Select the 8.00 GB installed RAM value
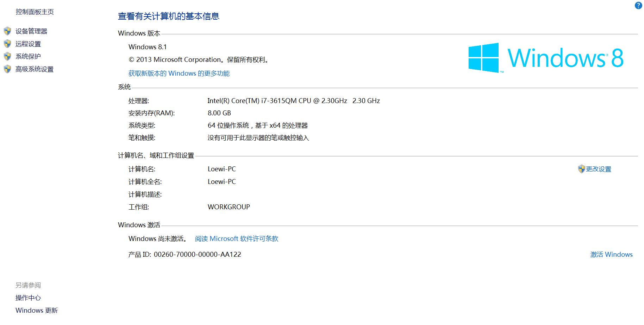Image resolution: width=644 pixels, height=325 pixels. pos(219,113)
